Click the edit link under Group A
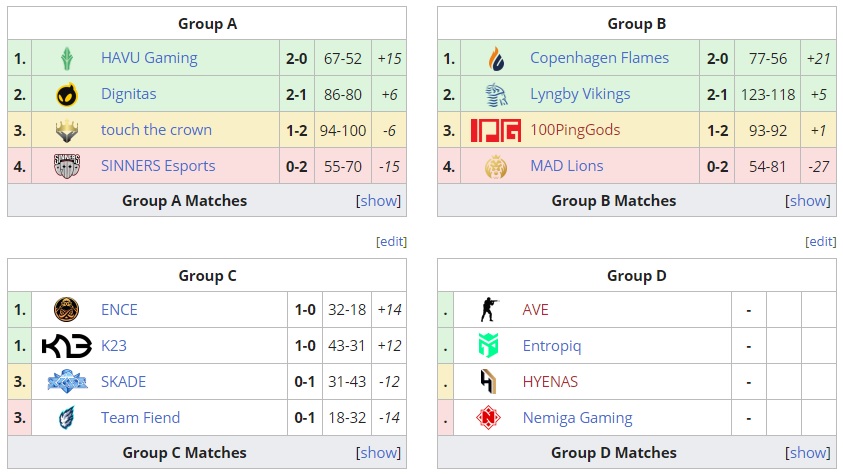This screenshot has height=476, width=843. click(x=391, y=242)
